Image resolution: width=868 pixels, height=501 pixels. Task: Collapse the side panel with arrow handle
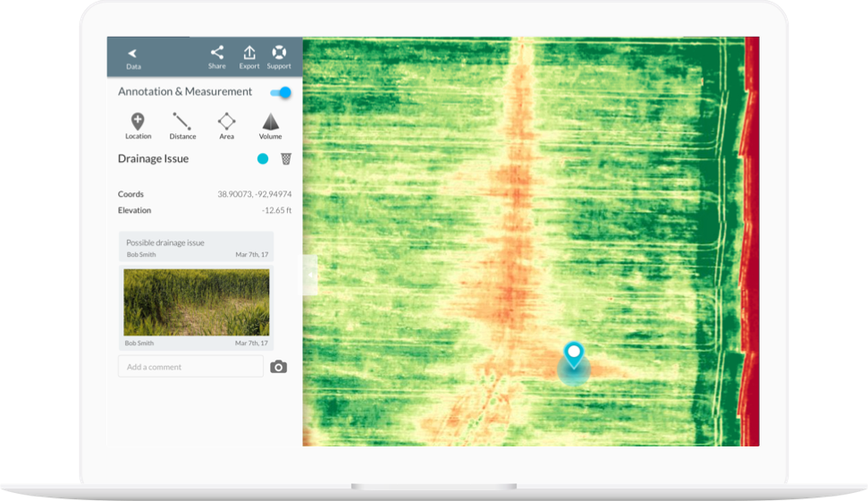[310, 275]
